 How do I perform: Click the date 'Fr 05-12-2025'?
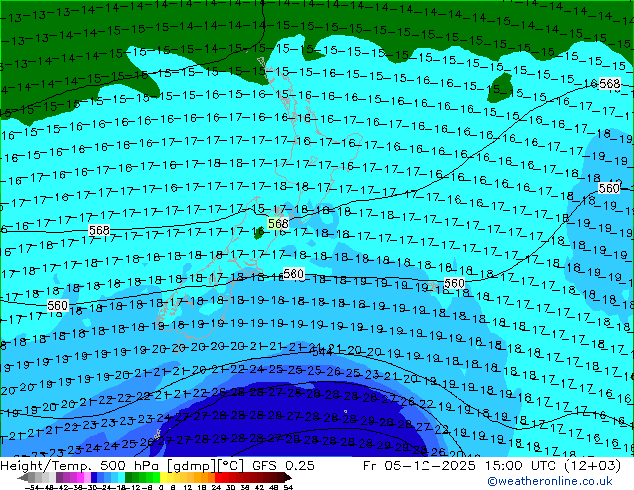[x=419, y=466]
